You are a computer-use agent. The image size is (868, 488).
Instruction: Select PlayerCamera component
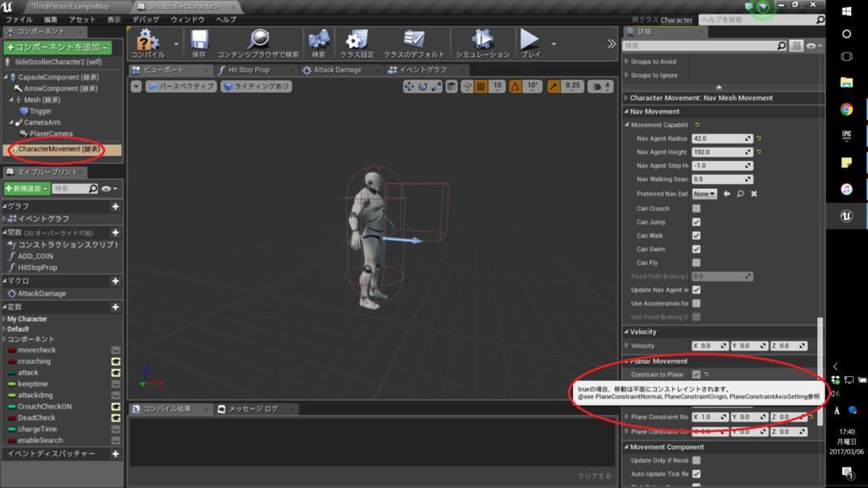51,133
